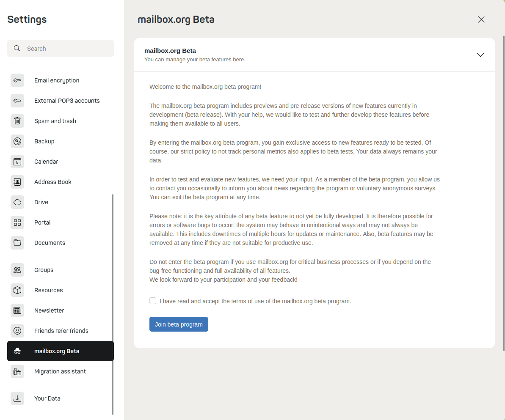Click the Email encryption key icon
The width and height of the screenshot is (505, 420).
[x=17, y=80]
